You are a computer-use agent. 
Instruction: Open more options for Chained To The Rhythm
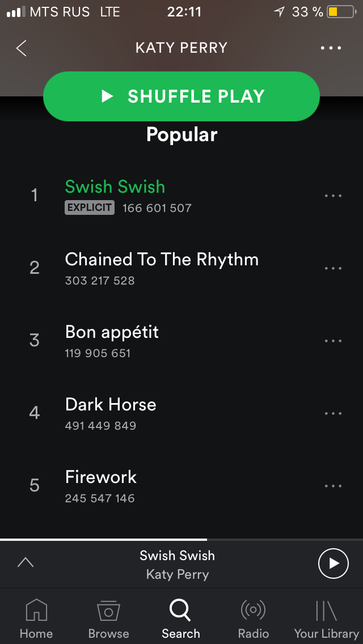pyautogui.click(x=333, y=269)
